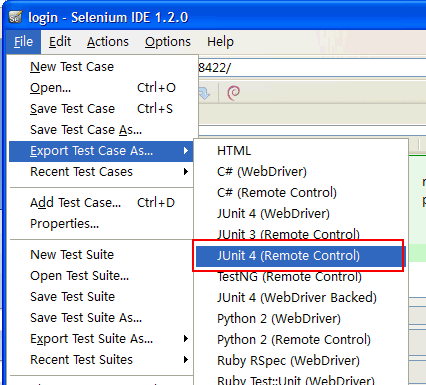
Task: Expand the Recent Test Cases submenu arrow
Action: pos(186,172)
